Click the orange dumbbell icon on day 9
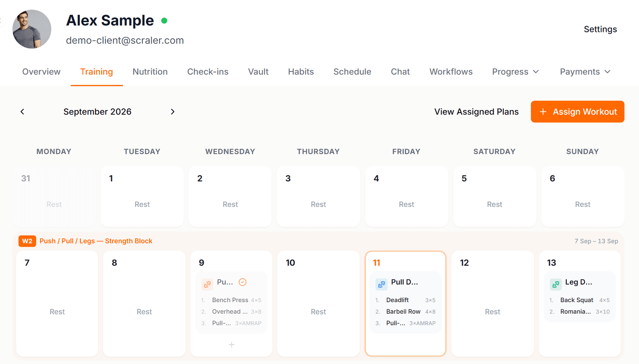The image size is (639, 364). (207, 284)
